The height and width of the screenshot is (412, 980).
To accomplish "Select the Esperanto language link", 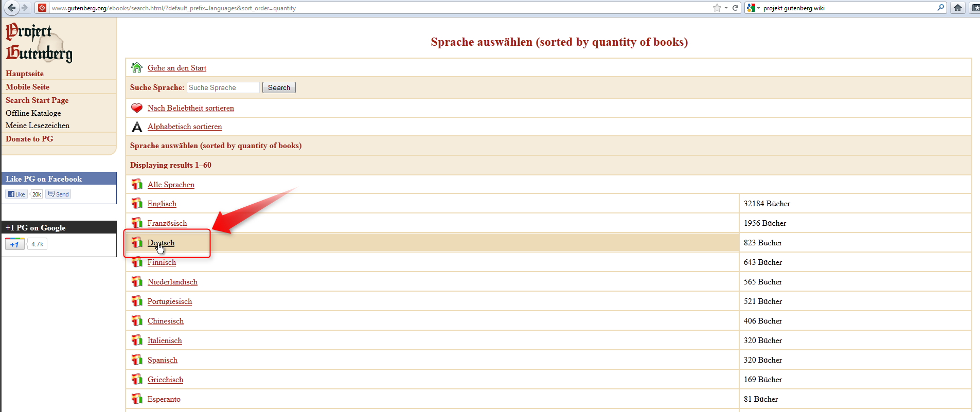I will point(164,399).
